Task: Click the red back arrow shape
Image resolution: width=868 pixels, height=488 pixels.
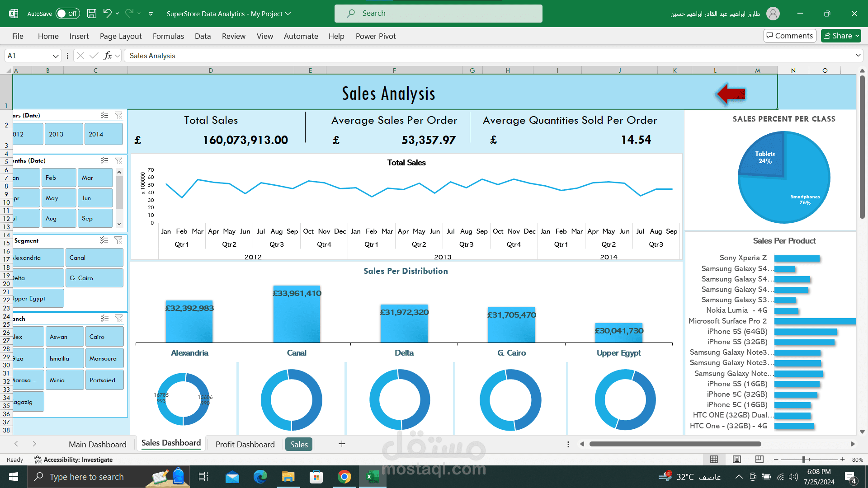Action: 731,94
